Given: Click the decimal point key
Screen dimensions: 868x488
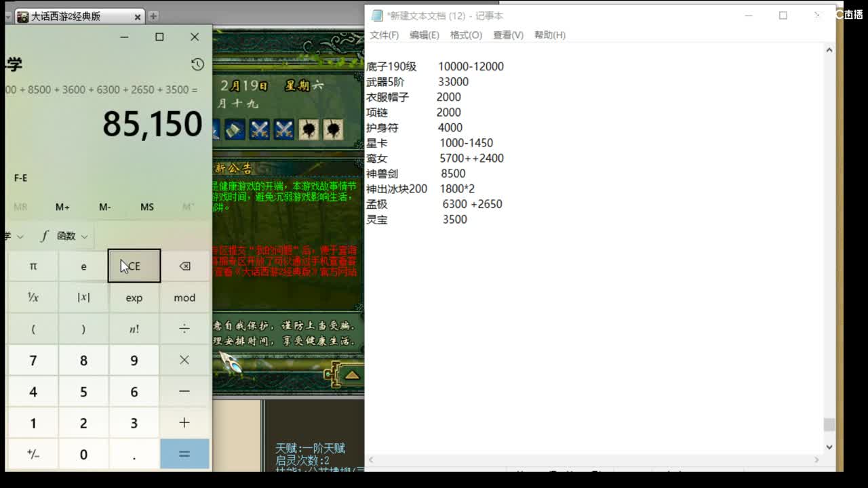Looking at the screenshot, I should pos(134,453).
